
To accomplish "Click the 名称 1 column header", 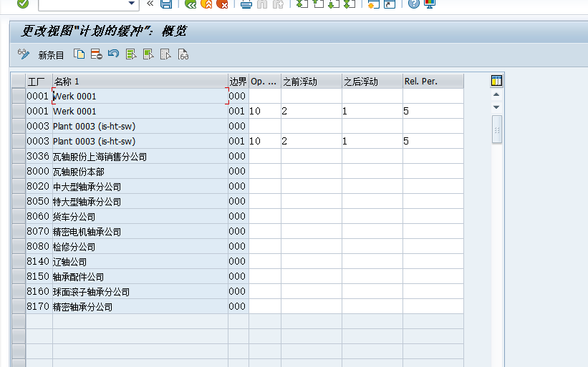I will (140, 82).
